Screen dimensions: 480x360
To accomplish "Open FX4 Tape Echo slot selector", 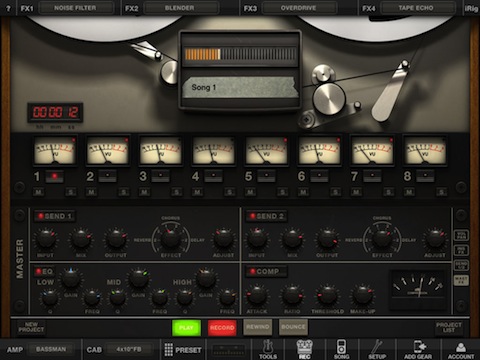I will pos(417,8).
